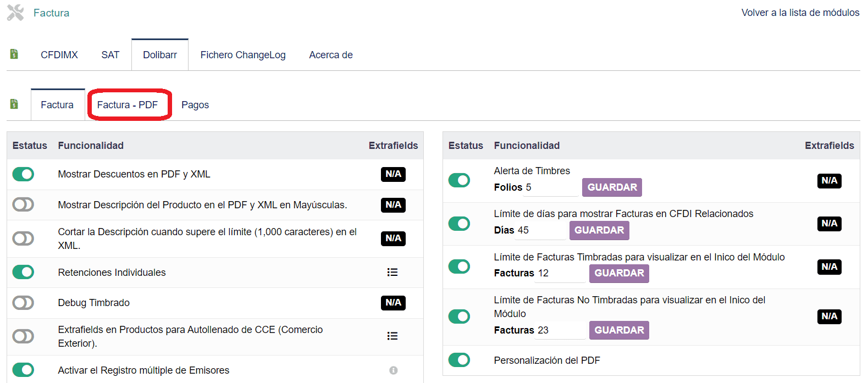This screenshot has height=383, width=868.
Task: Open the Factura - PDF subtab
Action: pyautogui.click(x=128, y=105)
